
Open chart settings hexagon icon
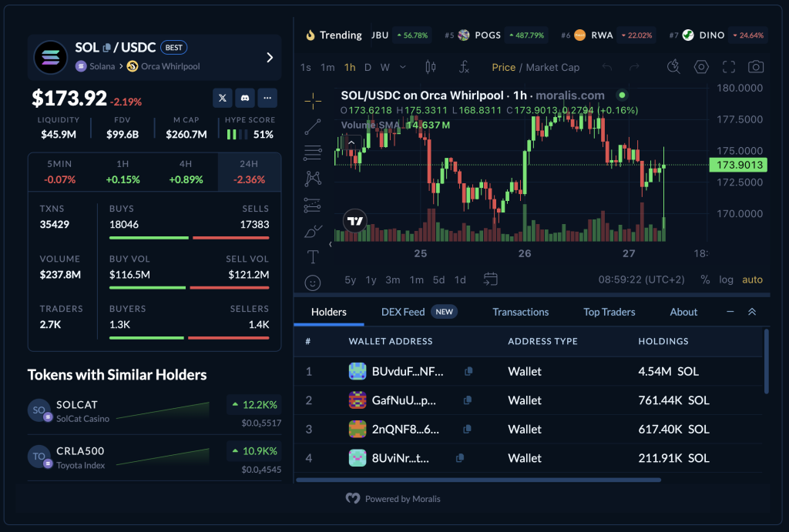(x=701, y=67)
